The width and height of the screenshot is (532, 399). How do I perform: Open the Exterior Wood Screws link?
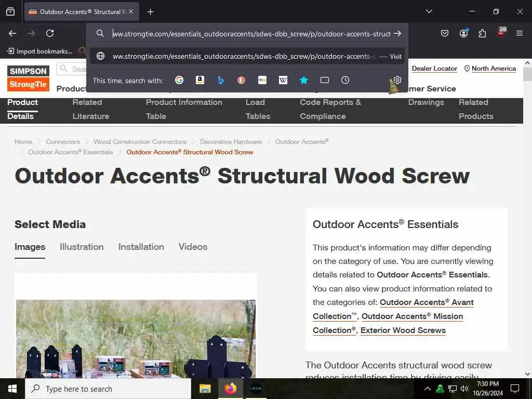[403, 330]
